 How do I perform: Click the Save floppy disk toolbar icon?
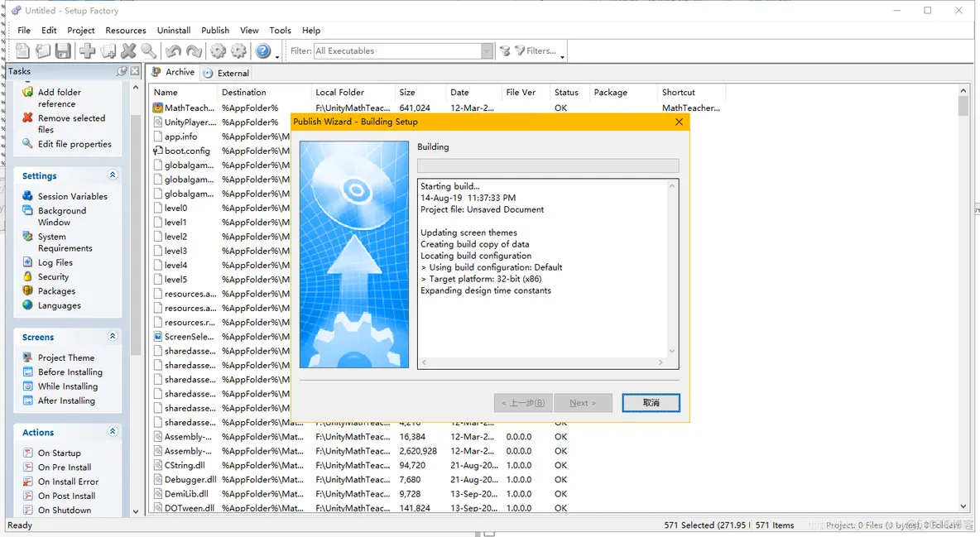(x=63, y=51)
